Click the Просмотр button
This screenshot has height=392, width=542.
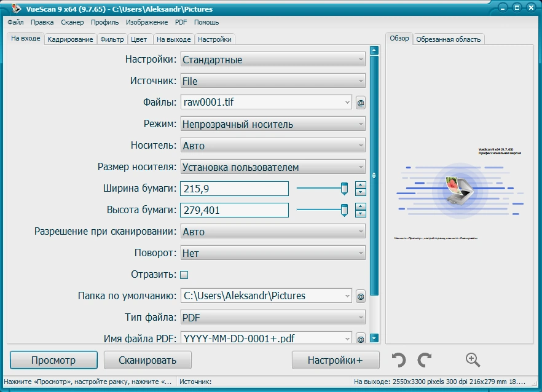(53, 360)
